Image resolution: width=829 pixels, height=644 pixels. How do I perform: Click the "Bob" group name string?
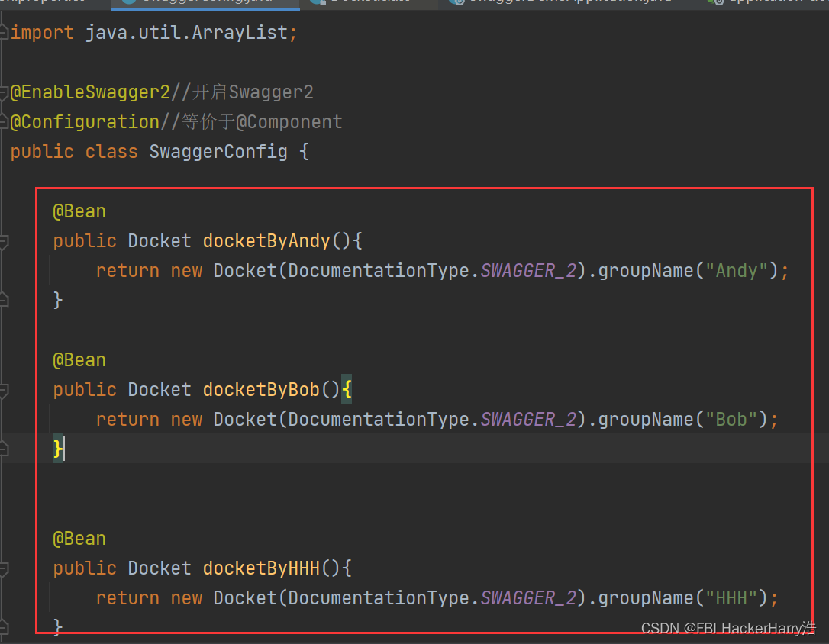731,420
